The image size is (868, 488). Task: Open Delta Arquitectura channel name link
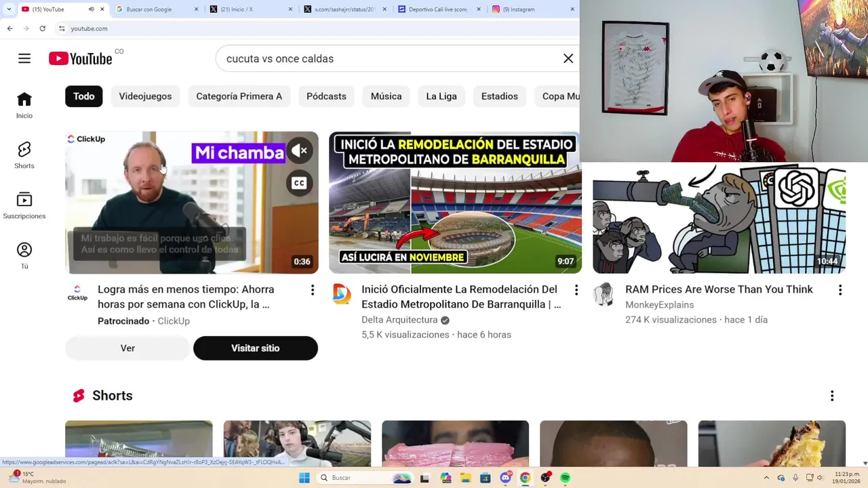(x=399, y=320)
